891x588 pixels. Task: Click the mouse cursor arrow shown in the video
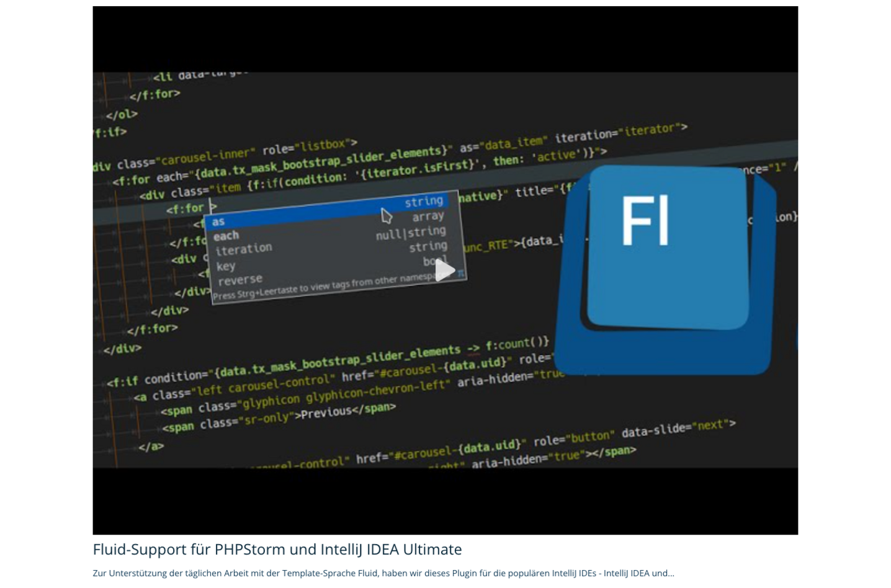(x=386, y=216)
